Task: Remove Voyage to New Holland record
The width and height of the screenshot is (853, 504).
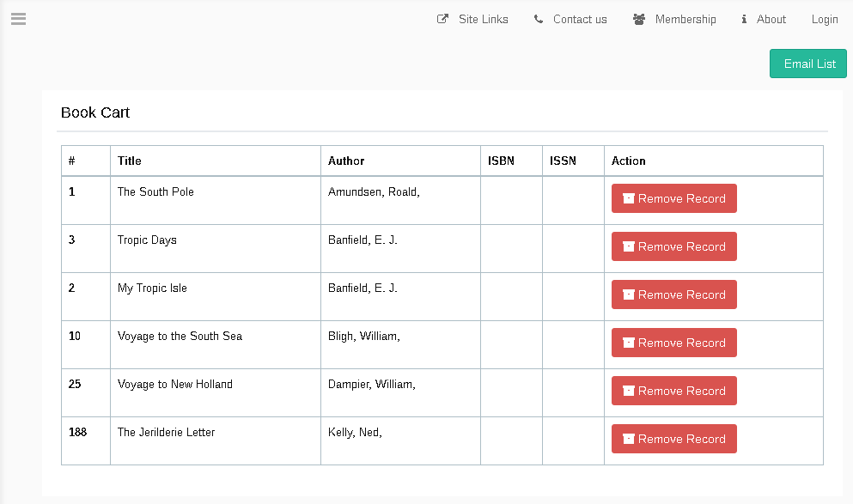Action: (x=673, y=391)
